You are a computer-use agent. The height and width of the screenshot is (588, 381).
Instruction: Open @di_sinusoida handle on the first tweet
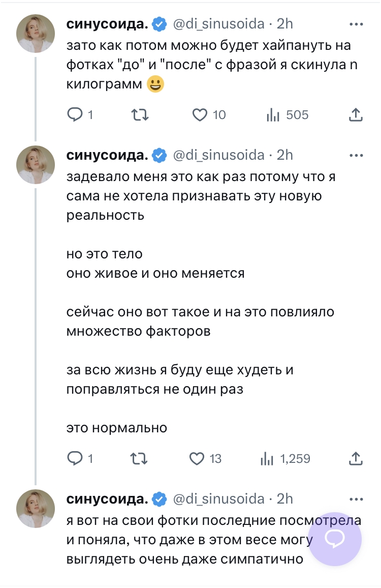tap(219, 24)
